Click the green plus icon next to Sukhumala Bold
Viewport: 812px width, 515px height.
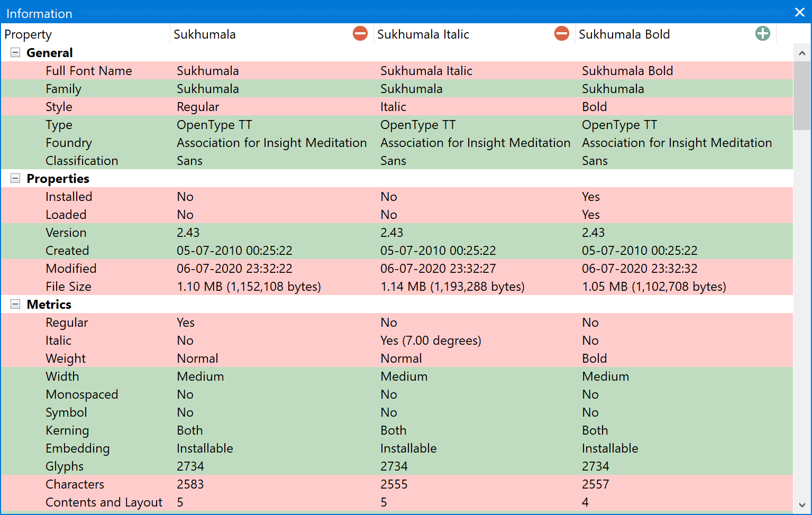[x=763, y=34]
